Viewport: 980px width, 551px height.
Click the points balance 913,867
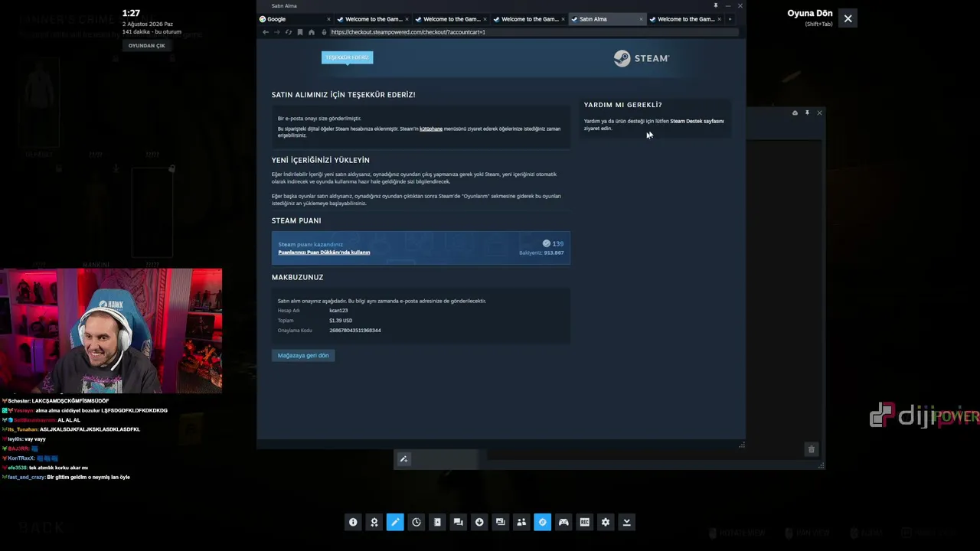coord(554,253)
